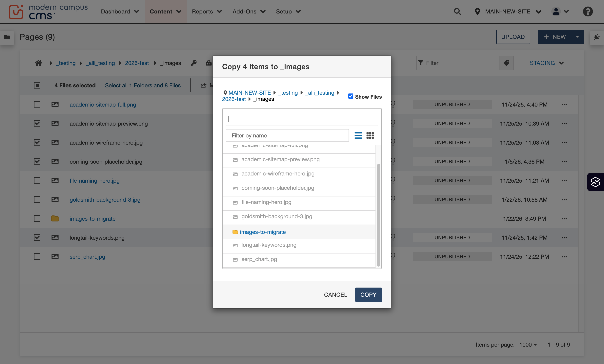
Task: Check the file-naming-hero.jpg row checkbox
Action: (37, 180)
